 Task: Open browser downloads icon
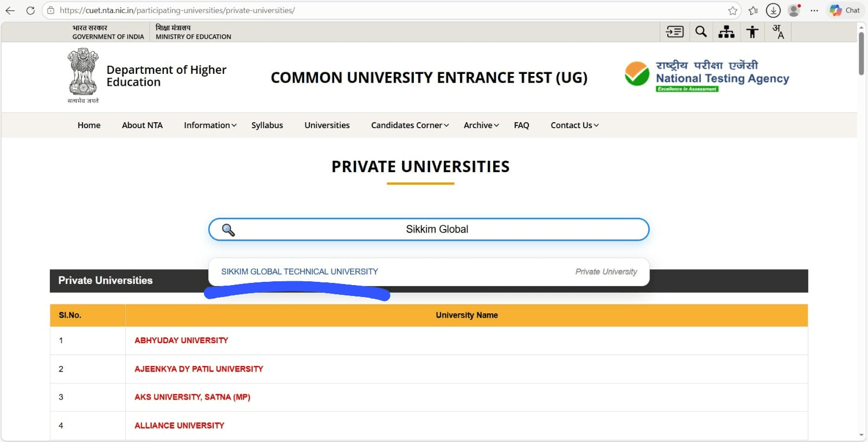pyautogui.click(x=773, y=10)
